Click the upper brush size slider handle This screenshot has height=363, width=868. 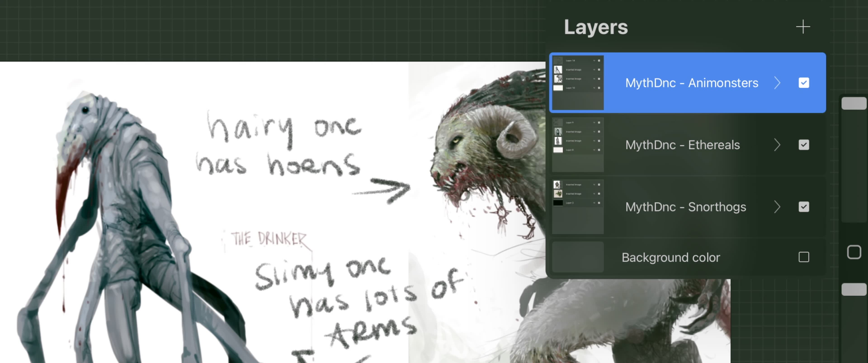point(854,103)
